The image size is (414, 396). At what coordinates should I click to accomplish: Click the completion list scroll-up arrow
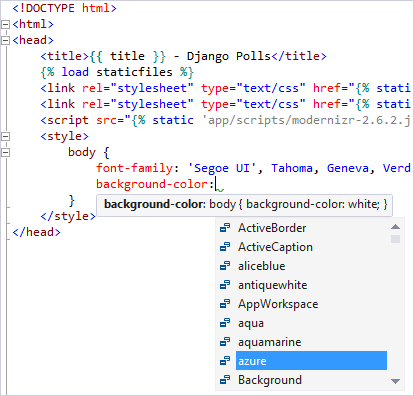tap(395, 227)
